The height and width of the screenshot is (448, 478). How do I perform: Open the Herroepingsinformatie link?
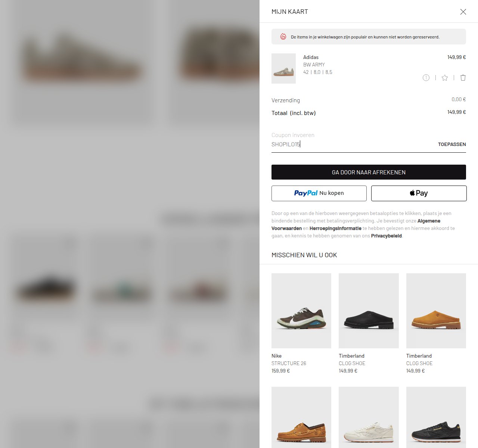click(x=335, y=228)
